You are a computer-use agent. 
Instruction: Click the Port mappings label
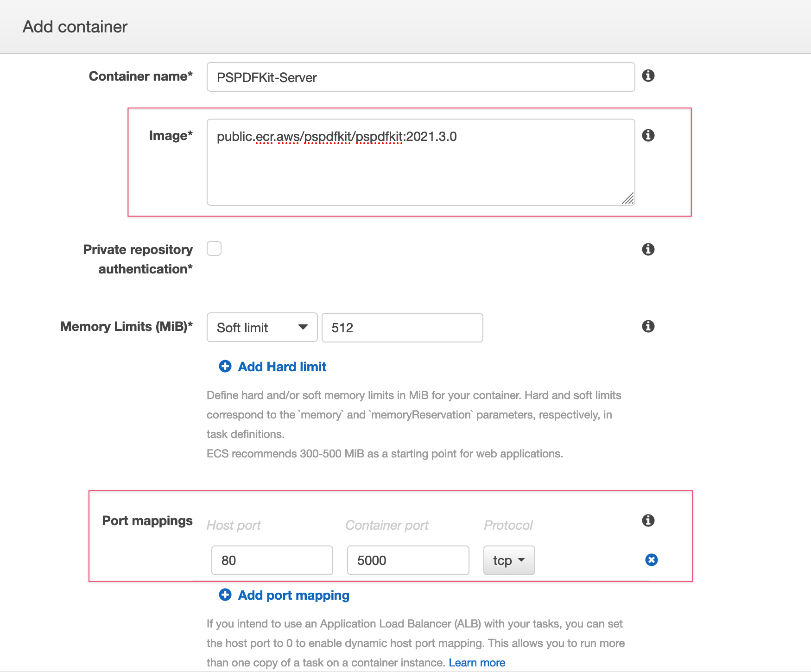(147, 520)
